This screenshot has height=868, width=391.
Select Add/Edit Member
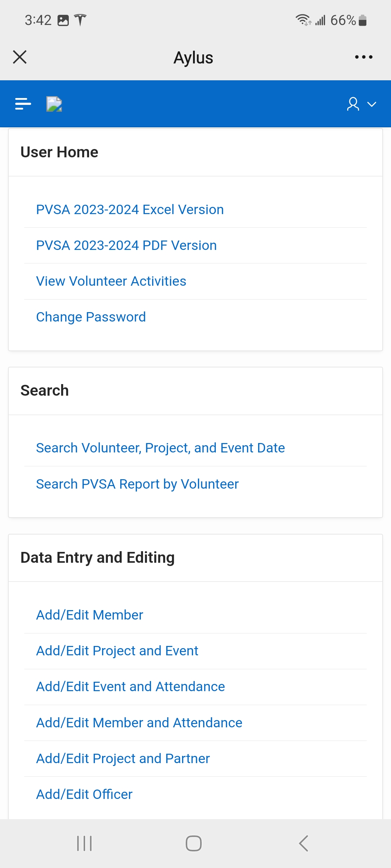pos(89,615)
